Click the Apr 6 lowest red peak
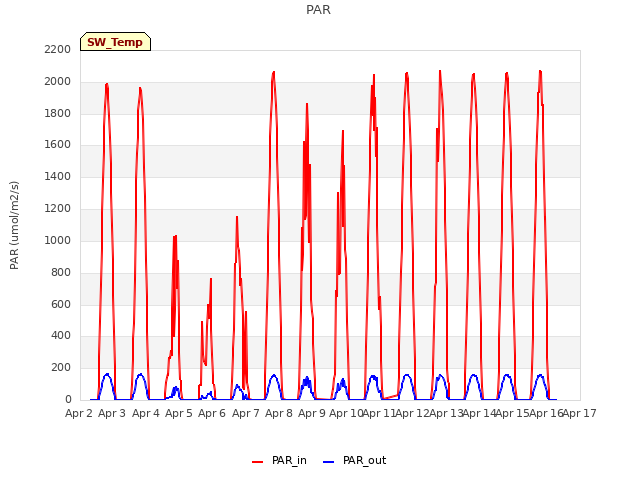Viewport: 640px width, 480px height. 211,279
